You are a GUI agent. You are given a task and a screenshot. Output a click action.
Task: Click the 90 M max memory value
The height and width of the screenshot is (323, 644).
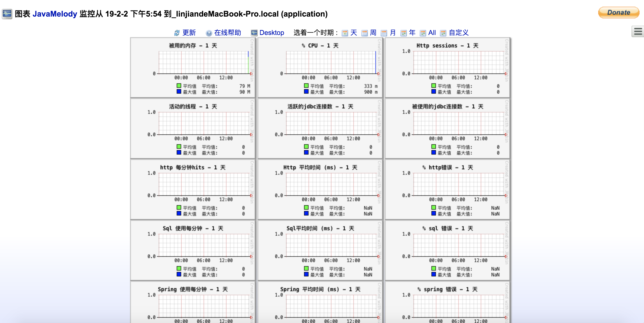click(x=245, y=92)
